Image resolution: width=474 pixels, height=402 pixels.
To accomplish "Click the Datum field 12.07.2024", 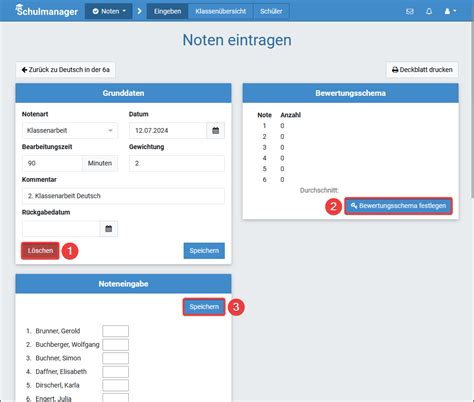I will pos(168,130).
